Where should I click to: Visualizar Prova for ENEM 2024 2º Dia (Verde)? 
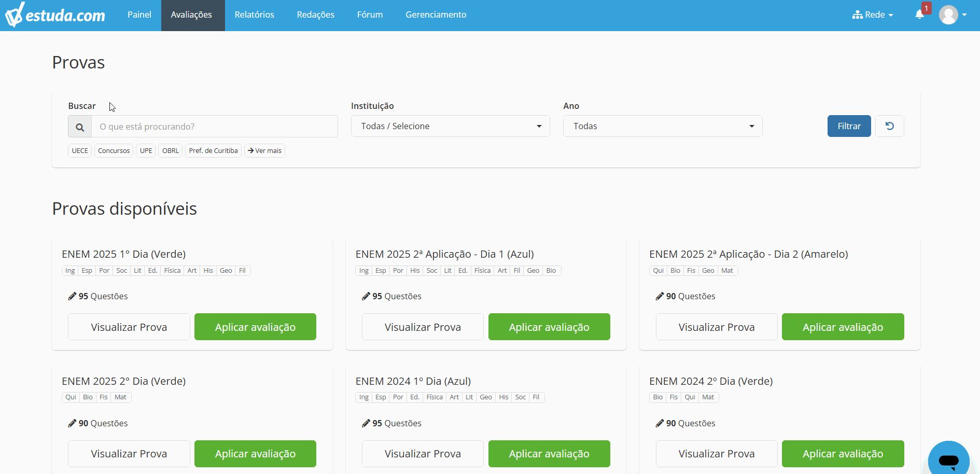click(x=717, y=454)
